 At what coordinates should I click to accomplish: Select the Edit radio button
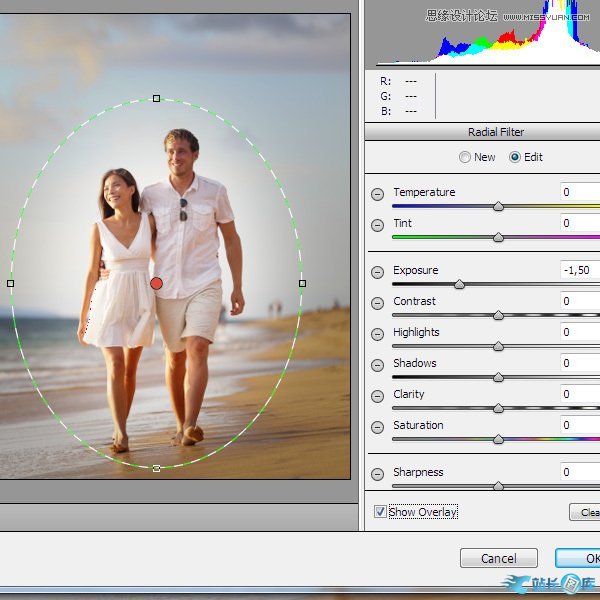click(515, 157)
